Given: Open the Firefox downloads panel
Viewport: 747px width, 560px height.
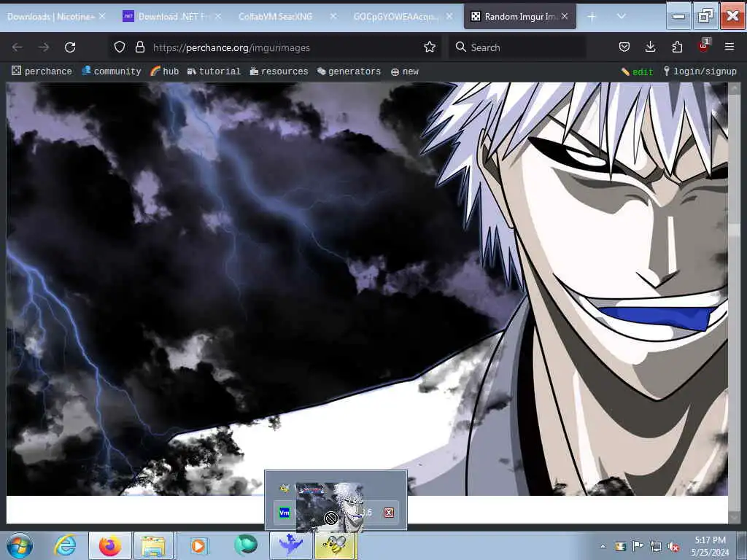Looking at the screenshot, I should [650, 47].
